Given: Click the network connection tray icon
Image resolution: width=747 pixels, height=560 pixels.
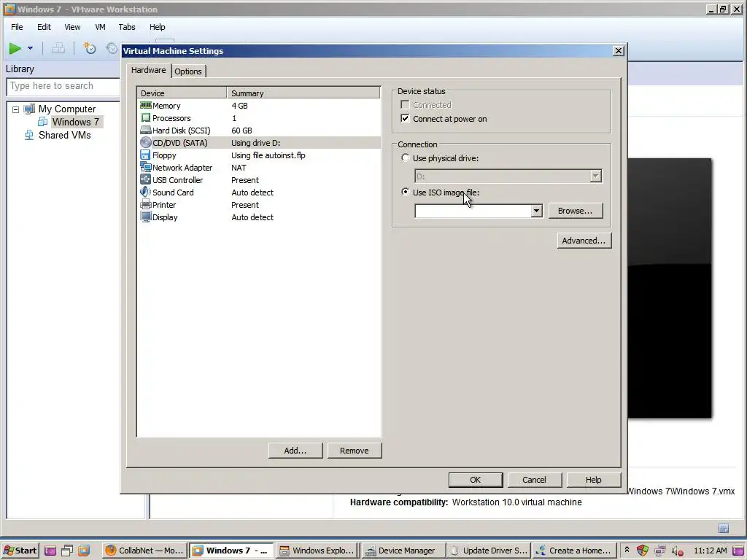Looking at the screenshot, I should pyautogui.click(x=659, y=551).
